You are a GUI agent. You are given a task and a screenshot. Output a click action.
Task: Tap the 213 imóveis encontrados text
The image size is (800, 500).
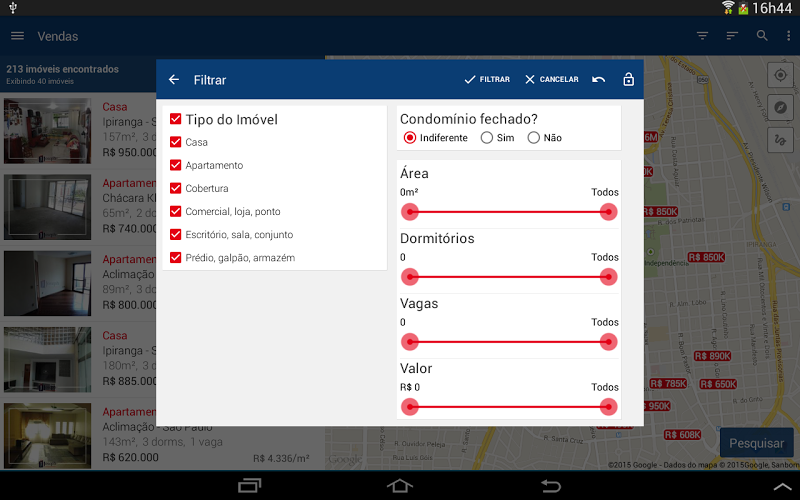62,69
